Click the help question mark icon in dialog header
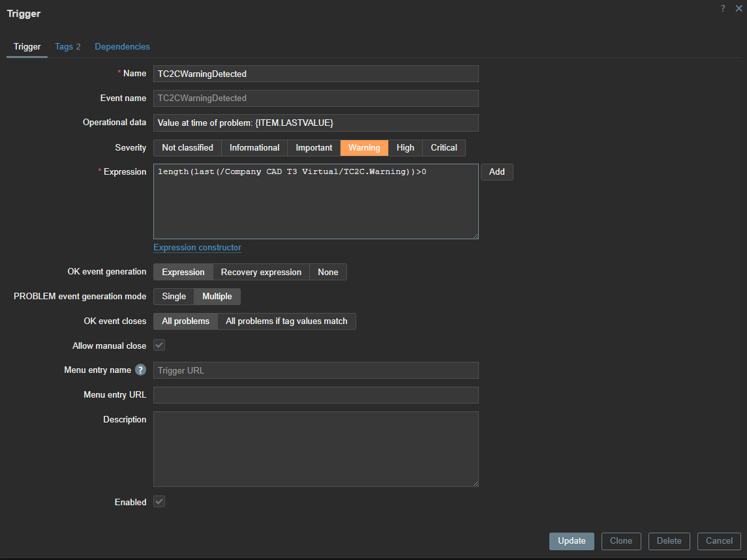Screen dimensions: 747x560 pyautogui.click(x=723, y=8)
